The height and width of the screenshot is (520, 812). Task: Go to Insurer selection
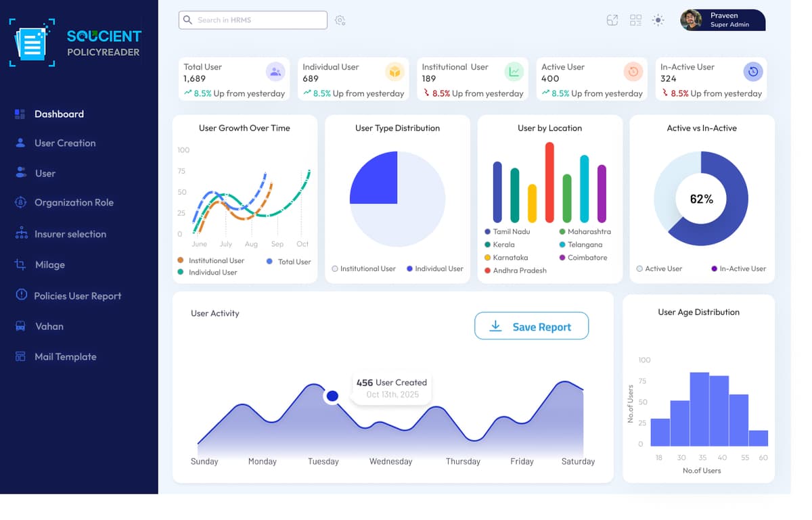70,233
